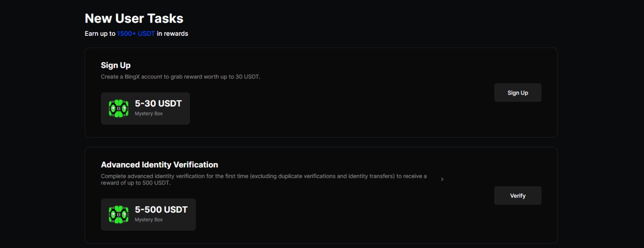
Task: Click the Verify button
Action: [x=518, y=195]
